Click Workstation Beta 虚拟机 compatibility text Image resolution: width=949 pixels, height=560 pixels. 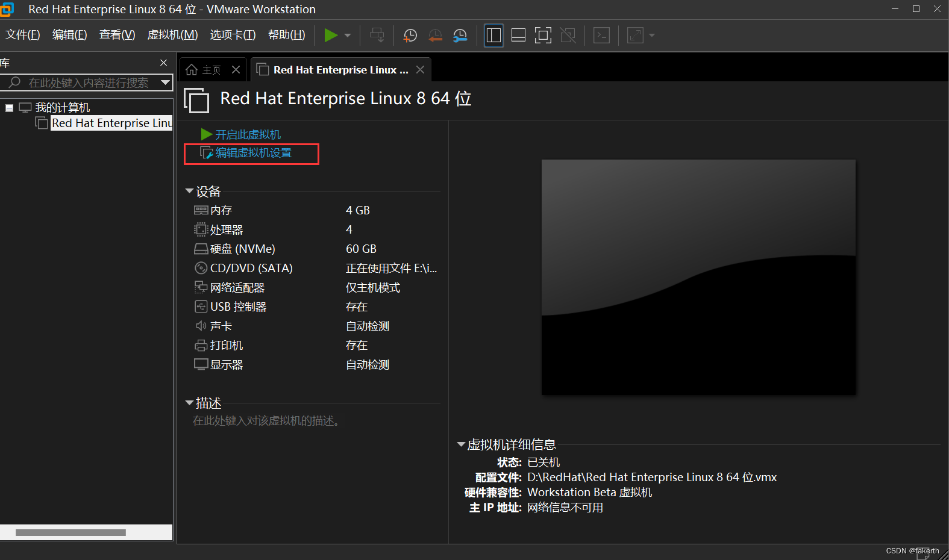[x=590, y=492]
